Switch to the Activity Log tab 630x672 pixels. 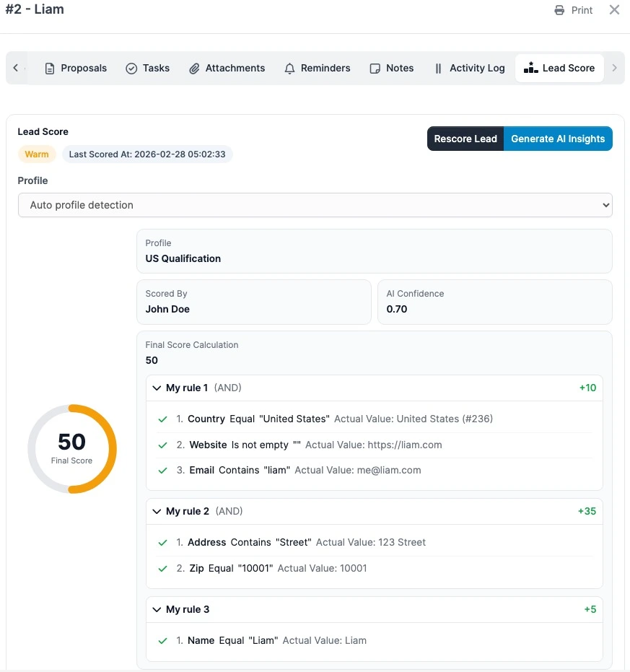[x=469, y=68]
